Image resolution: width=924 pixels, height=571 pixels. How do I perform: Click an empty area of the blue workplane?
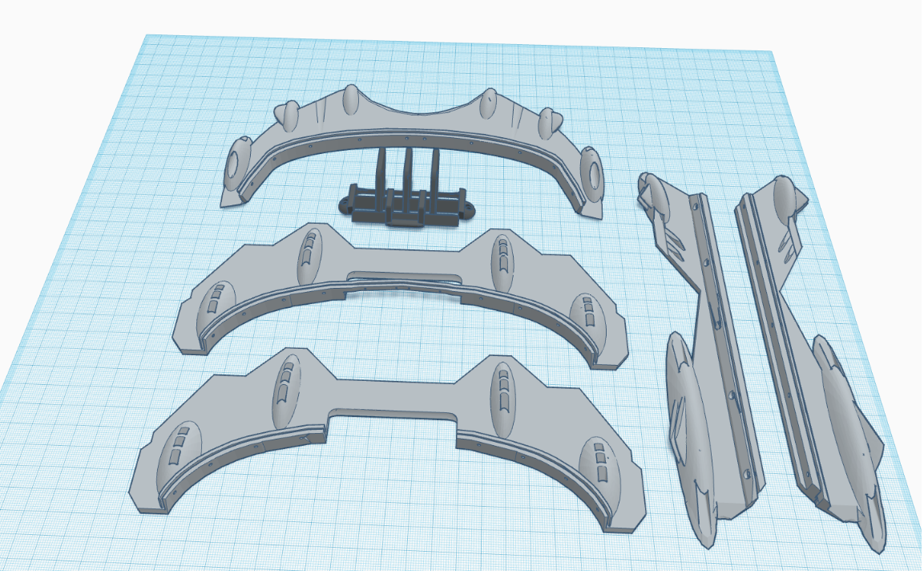(x=481, y=529)
